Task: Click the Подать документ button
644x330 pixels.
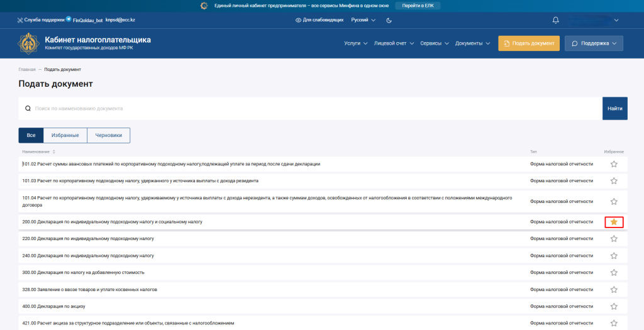Action: click(x=528, y=43)
